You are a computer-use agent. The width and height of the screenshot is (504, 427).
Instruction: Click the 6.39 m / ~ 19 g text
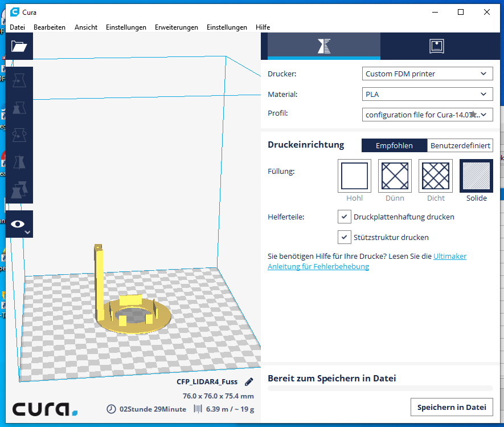coord(230,409)
